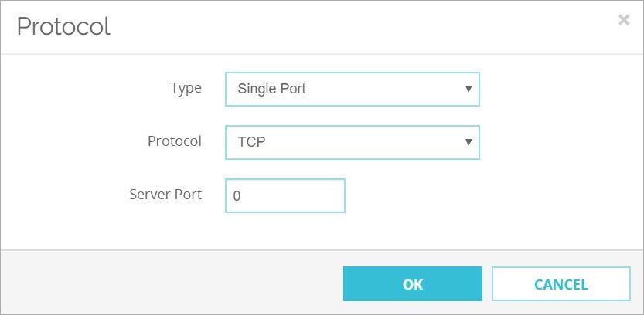
Task: Click the 'Server Port' field label
Action: [x=165, y=195]
